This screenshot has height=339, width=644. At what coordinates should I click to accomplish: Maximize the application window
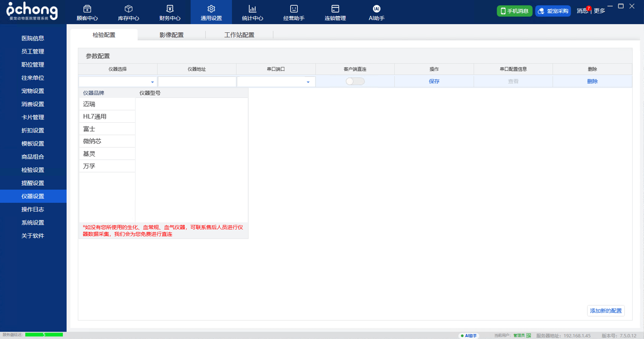click(x=621, y=6)
